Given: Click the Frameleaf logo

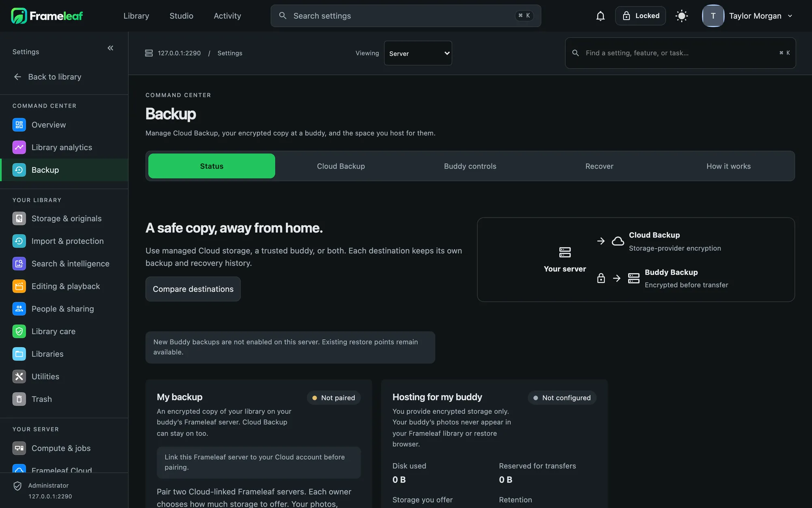Looking at the screenshot, I should pyautogui.click(x=47, y=16).
